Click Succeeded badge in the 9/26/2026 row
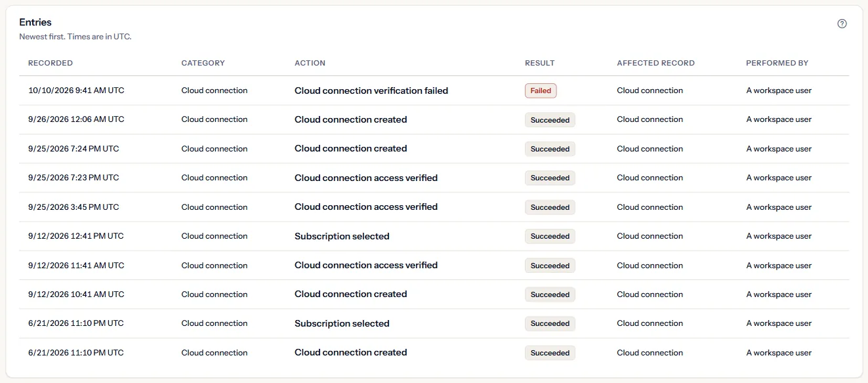This screenshot has height=383, width=868. (x=550, y=120)
